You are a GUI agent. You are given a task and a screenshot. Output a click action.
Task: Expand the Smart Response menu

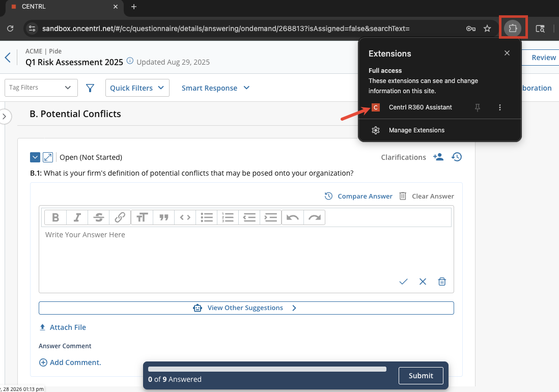(216, 88)
